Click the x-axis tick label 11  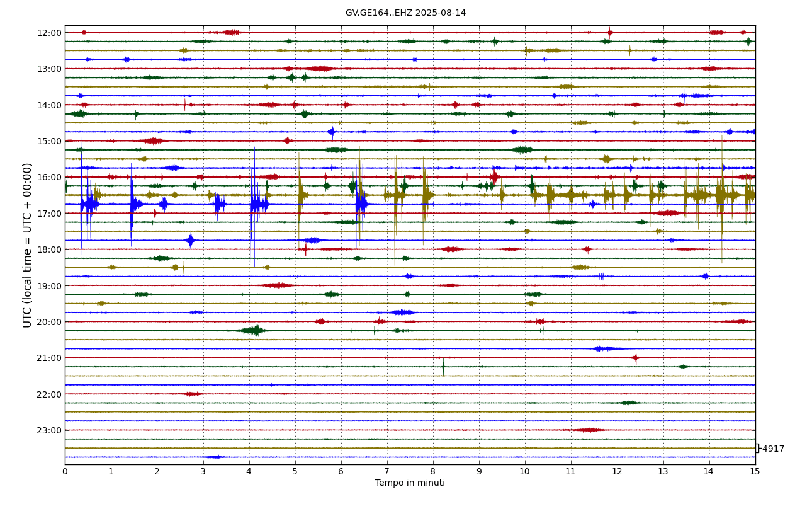571,471
